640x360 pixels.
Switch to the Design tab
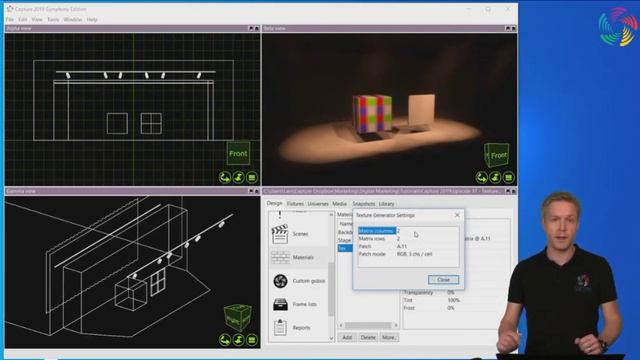tap(274, 203)
